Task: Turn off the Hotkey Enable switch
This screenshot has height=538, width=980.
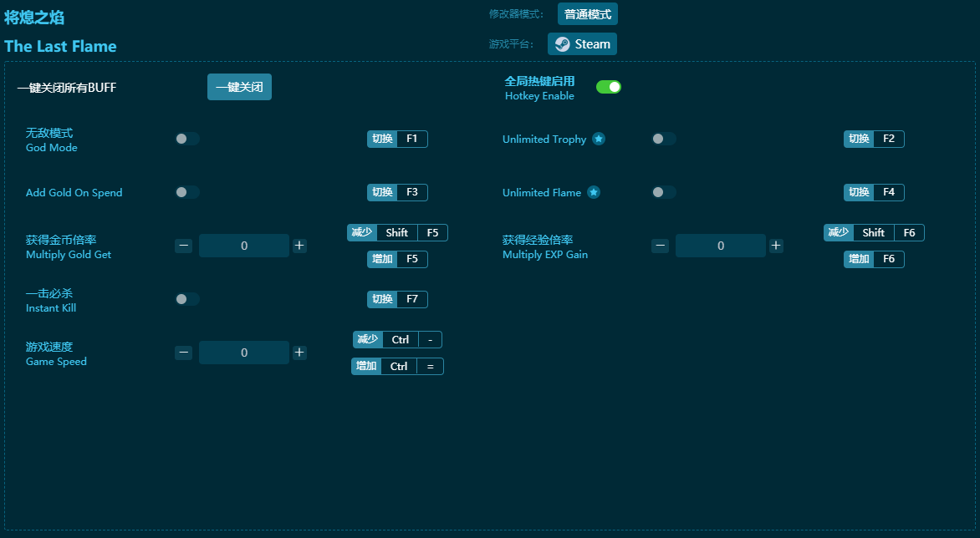Action: [608, 87]
